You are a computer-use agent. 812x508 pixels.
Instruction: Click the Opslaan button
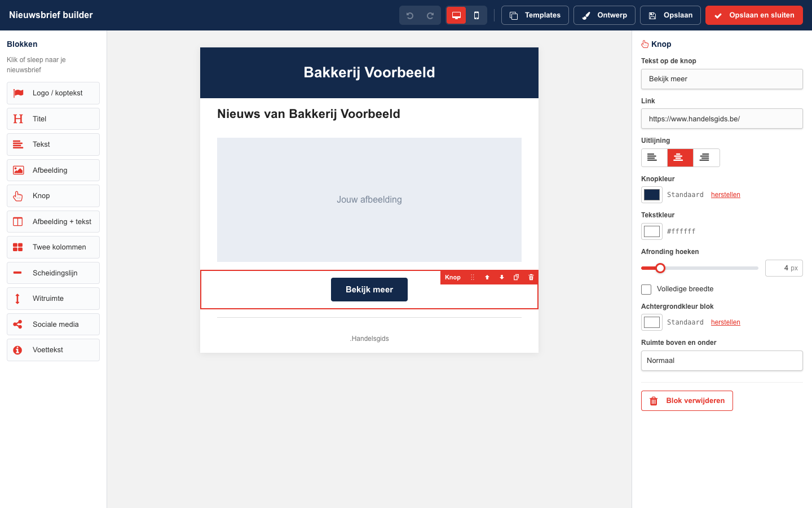tap(670, 15)
